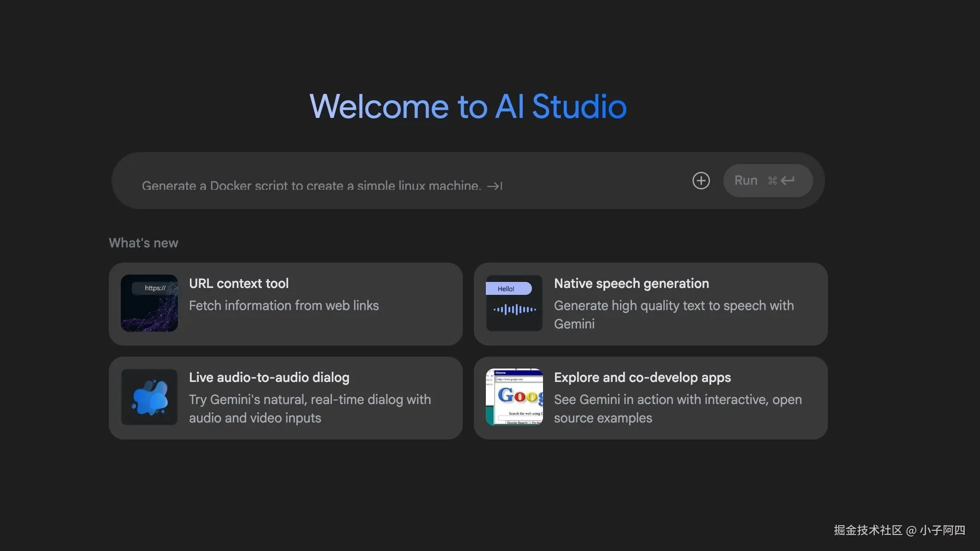Open the Native speech generation card
Screen dimensions: 980x551
651,304
